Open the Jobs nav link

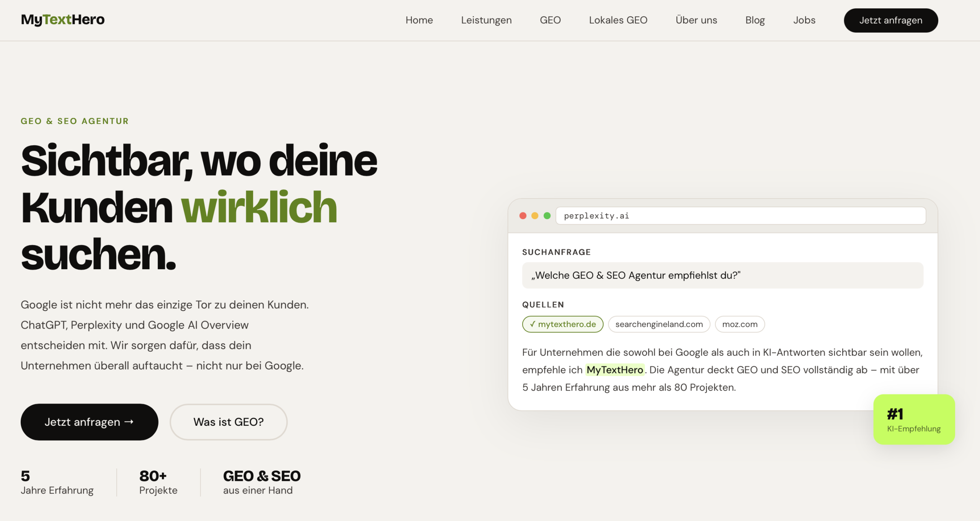coord(804,20)
